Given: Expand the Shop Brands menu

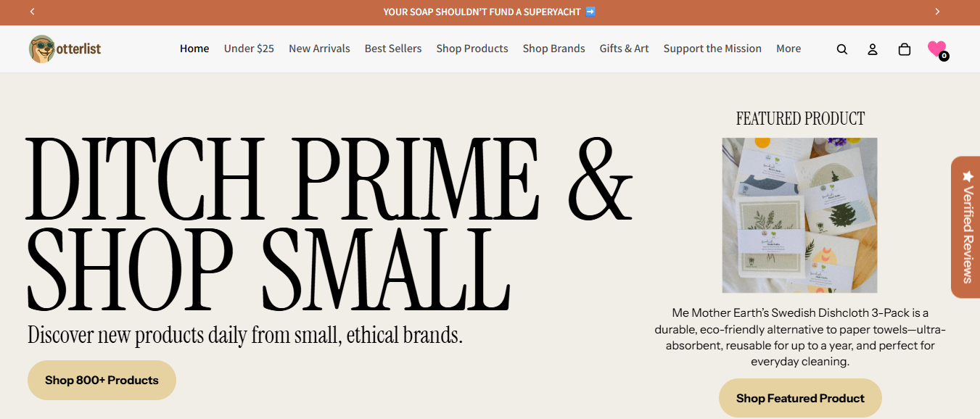Looking at the screenshot, I should (553, 49).
